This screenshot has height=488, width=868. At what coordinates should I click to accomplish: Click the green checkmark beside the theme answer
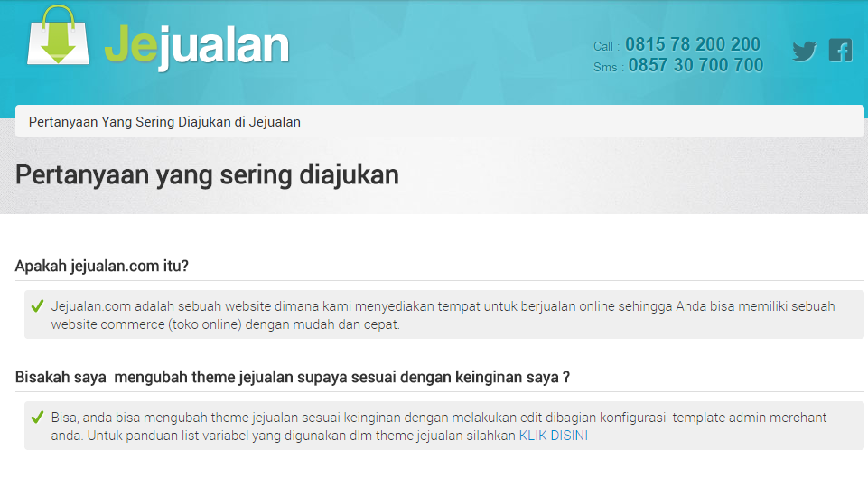[37, 418]
